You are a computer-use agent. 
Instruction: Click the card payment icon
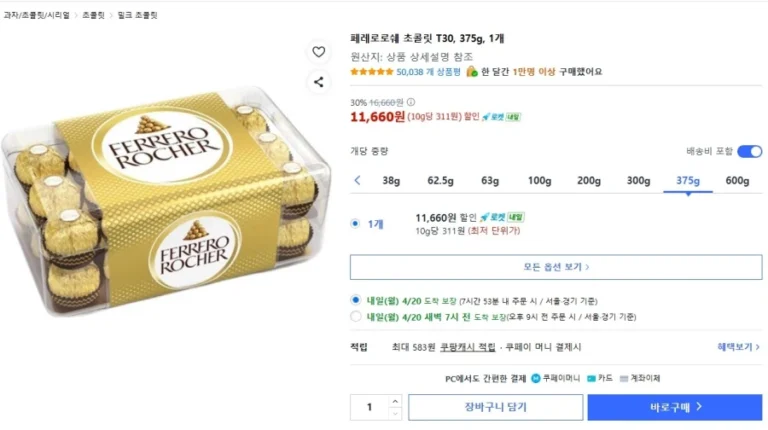point(592,378)
